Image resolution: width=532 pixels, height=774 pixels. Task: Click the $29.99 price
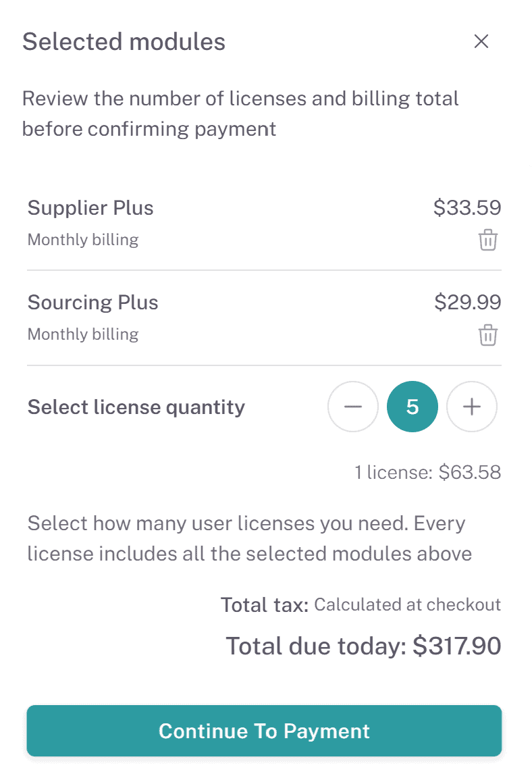click(467, 302)
